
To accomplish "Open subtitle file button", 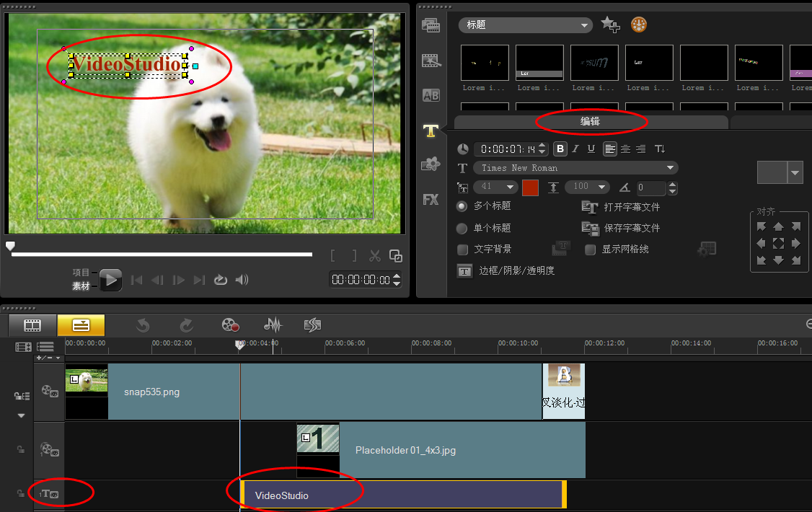I will pyautogui.click(x=620, y=207).
